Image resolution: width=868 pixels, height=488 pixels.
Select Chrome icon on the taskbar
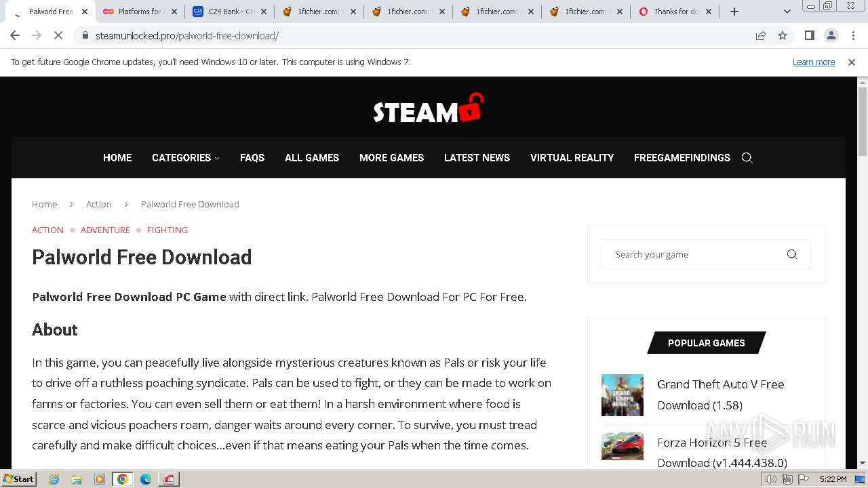[123, 479]
